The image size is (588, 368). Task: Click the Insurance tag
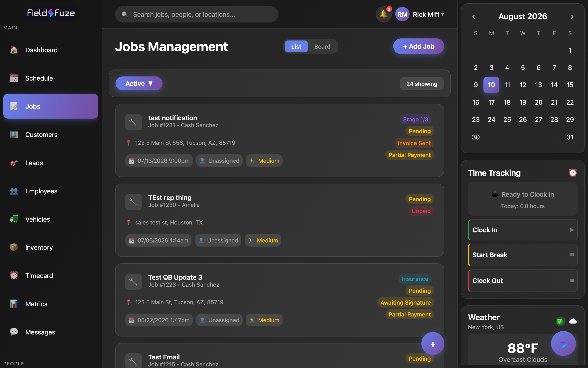415,279
